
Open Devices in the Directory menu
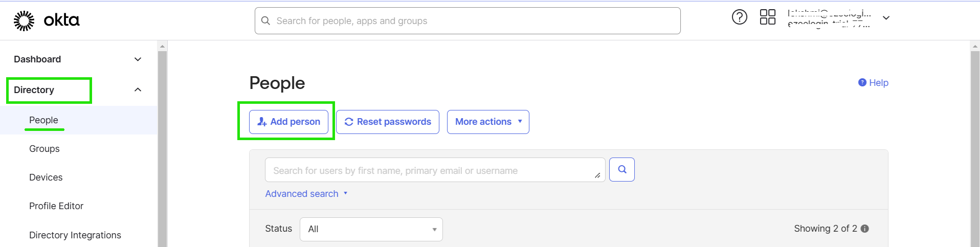[46, 177]
